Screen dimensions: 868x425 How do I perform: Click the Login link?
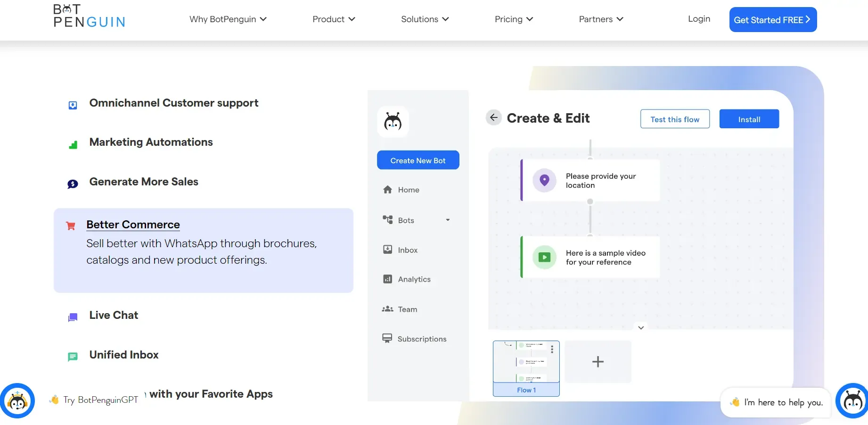coord(699,19)
